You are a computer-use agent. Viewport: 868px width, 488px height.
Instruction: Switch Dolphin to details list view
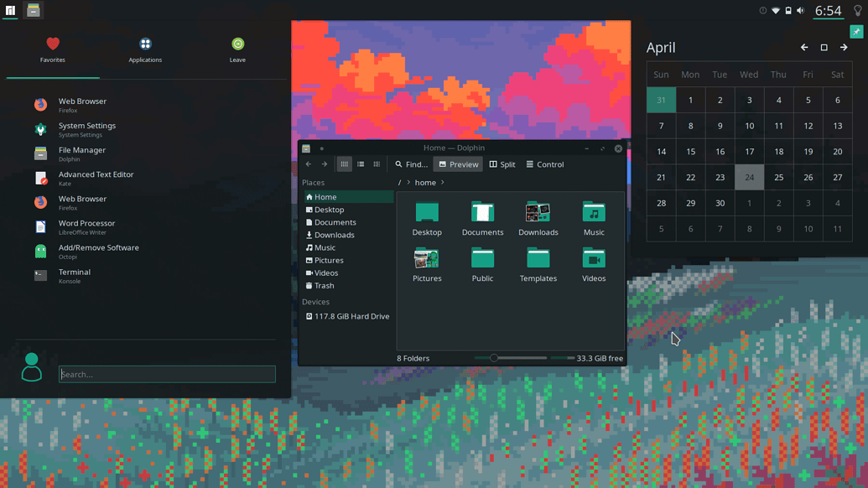coord(361,164)
